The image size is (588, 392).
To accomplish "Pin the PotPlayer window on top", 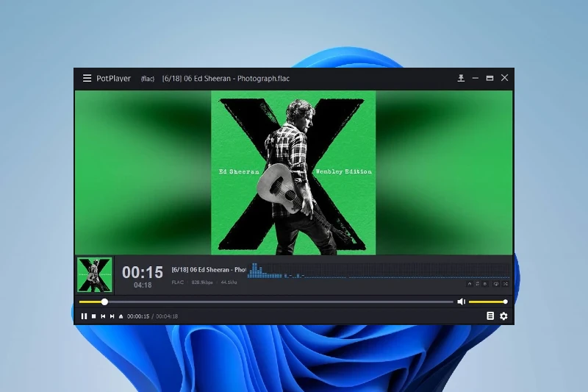I will click(462, 78).
